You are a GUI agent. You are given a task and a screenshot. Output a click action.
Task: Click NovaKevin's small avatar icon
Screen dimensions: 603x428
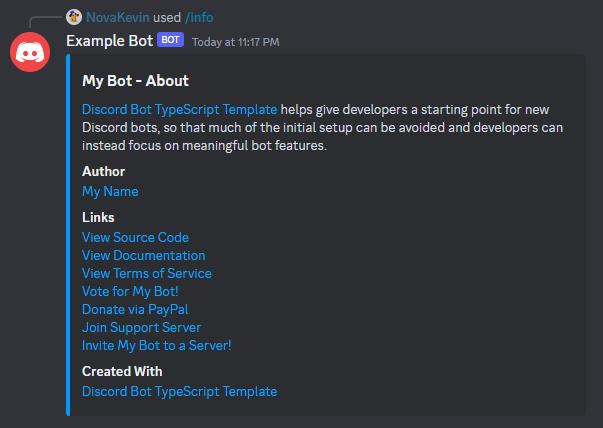[x=74, y=17]
